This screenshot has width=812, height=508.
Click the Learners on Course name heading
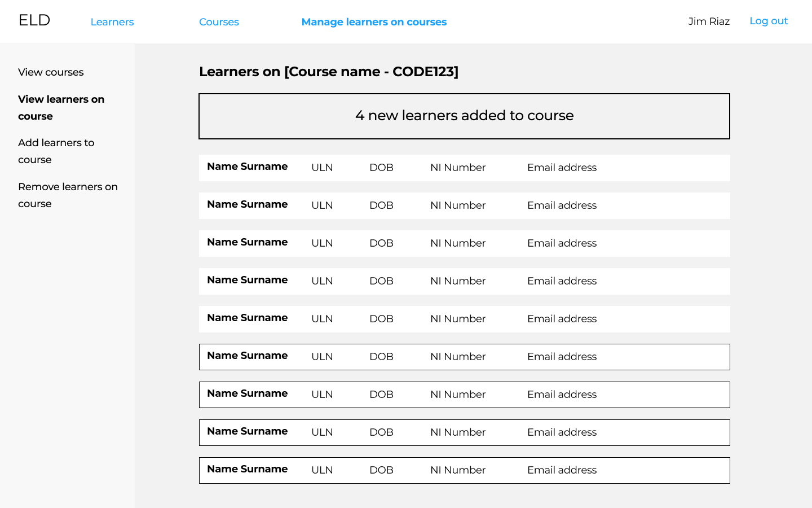coord(328,72)
